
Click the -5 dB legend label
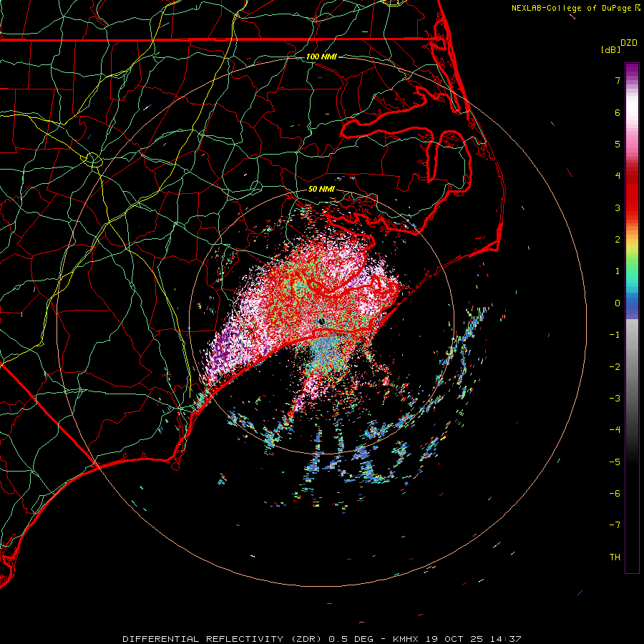[615, 462]
